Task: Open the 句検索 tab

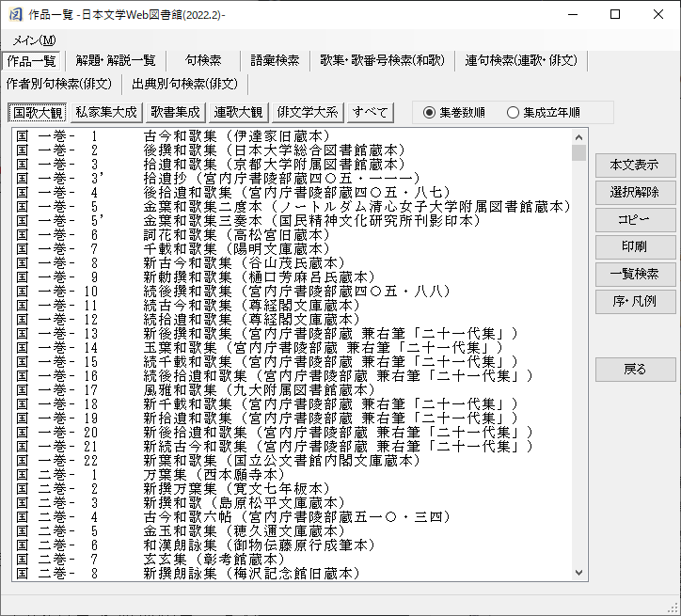Action: point(203,60)
